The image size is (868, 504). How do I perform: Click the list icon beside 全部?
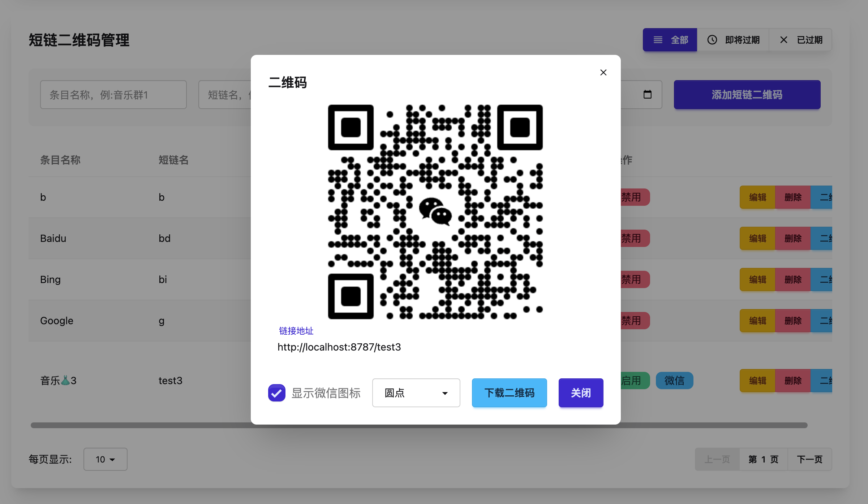pos(658,40)
